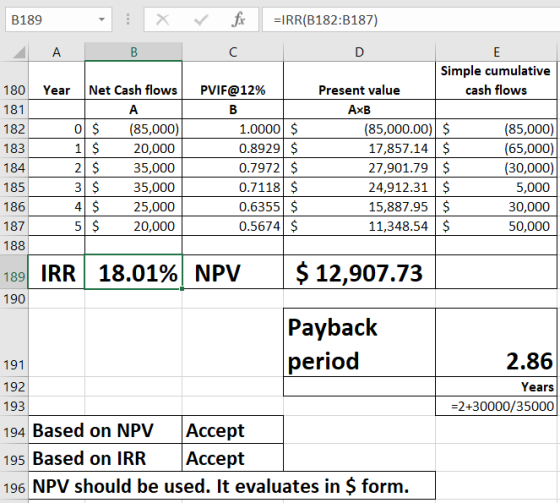The width and height of the screenshot is (560, 503).
Task: Click the IRR result 18.01% cell
Action: [133, 272]
